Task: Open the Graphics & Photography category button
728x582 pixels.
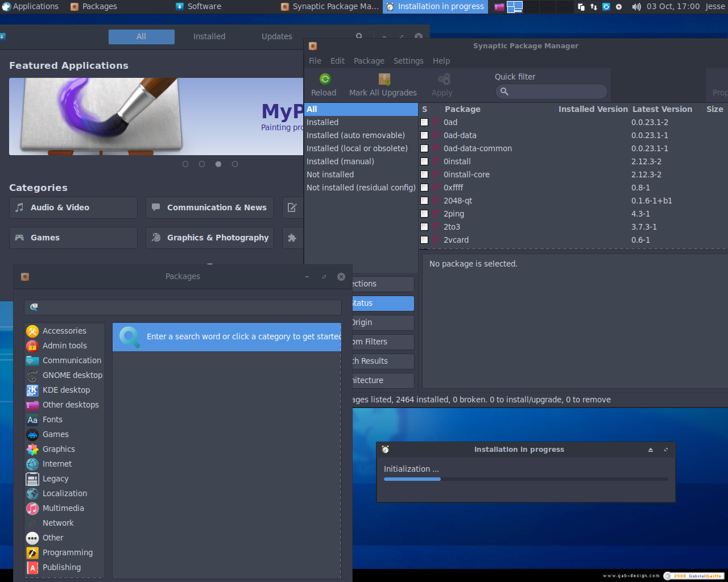Action: click(210, 238)
